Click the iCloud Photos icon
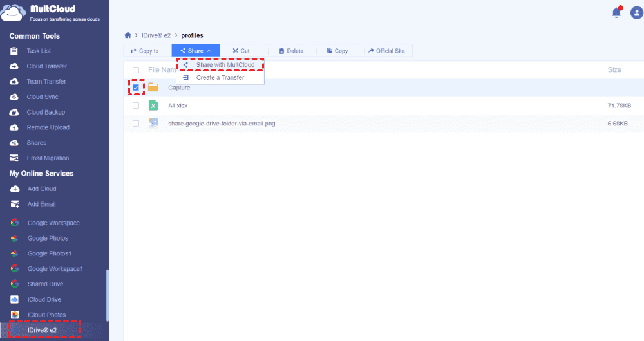 click(x=15, y=315)
